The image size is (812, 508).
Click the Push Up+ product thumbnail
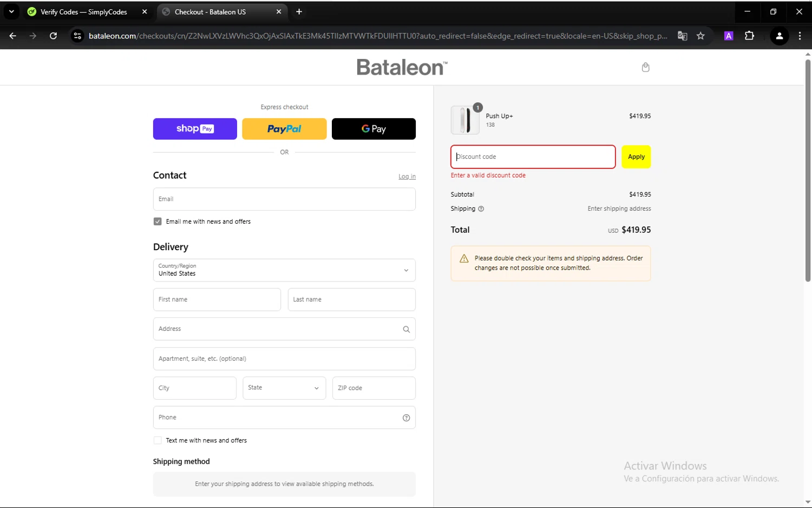tap(465, 120)
